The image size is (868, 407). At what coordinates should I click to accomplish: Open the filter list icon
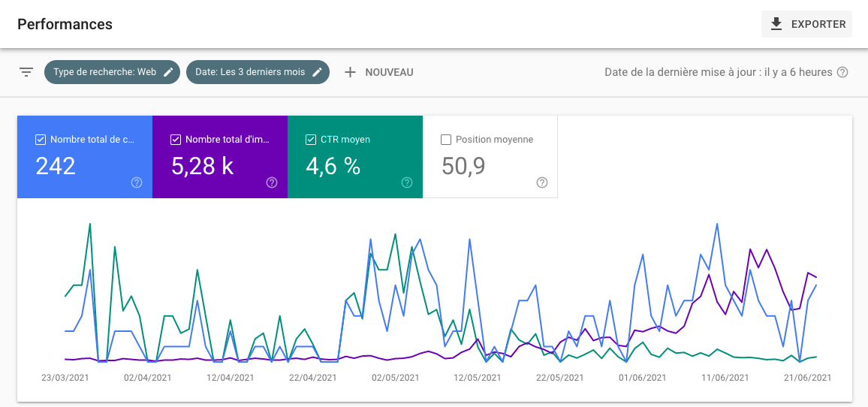(26, 72)
